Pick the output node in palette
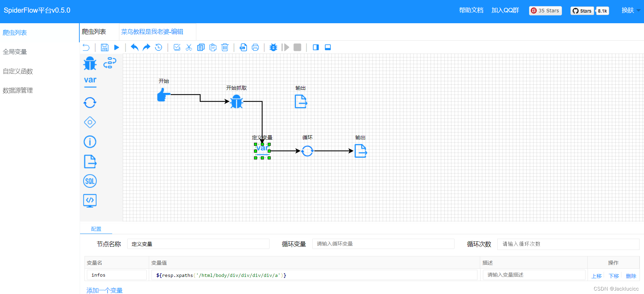The width and height of the screenshot is (644, 294). tap(90, 162)
